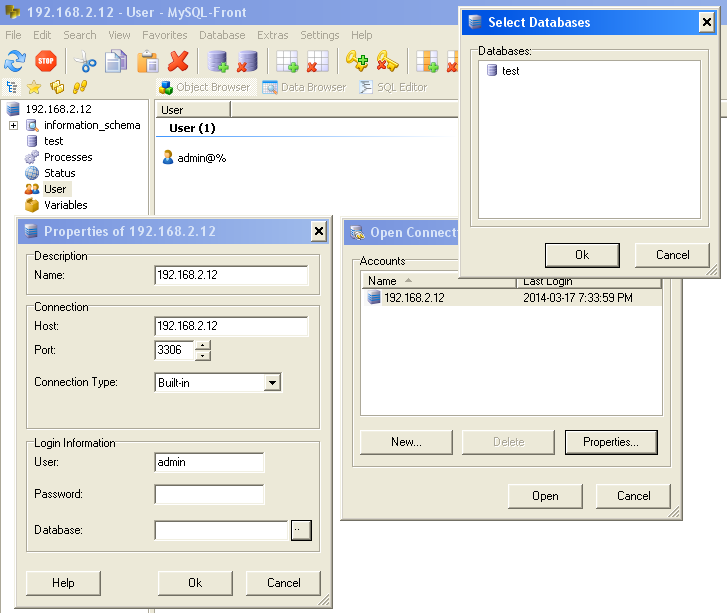Viewport: 727px width, 613px height.
Task: Click the Refresh toolbar icon
Action: (15, 61)
